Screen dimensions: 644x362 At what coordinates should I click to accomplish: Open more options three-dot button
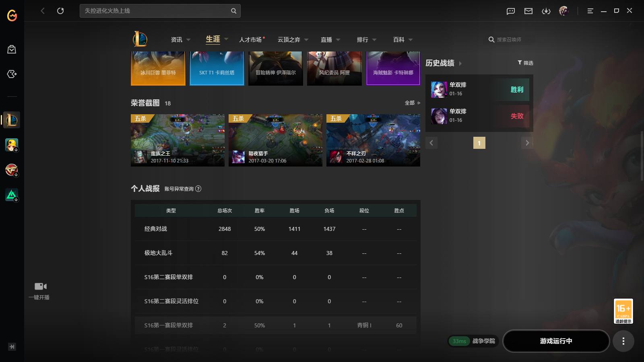point(623,341)
